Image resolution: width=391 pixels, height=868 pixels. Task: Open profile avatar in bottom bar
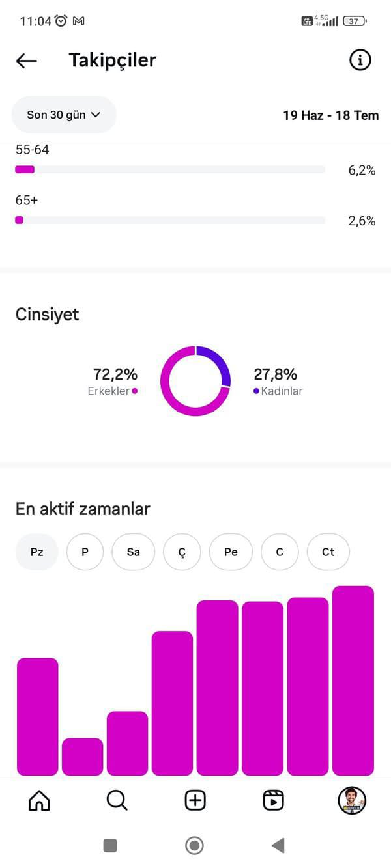(352, 800)
